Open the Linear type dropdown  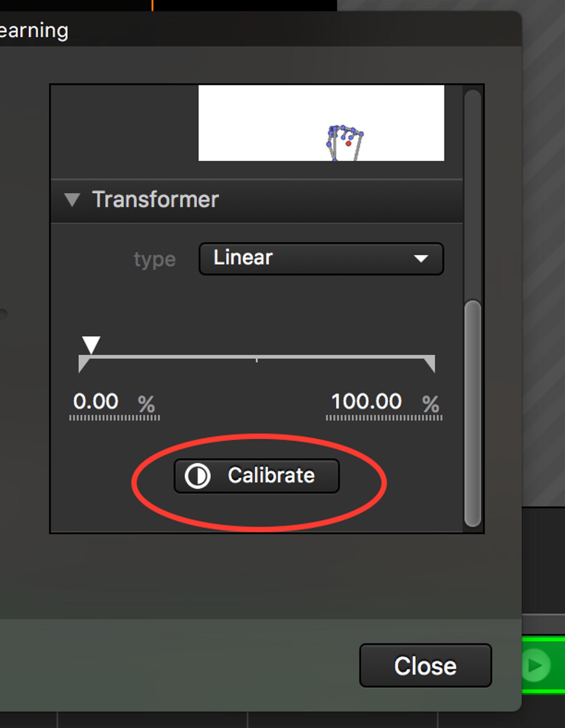321,259
